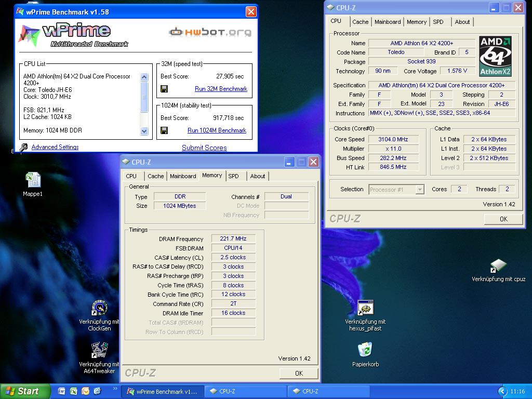Click the floppy save icon for 32M score

(164, 89)
